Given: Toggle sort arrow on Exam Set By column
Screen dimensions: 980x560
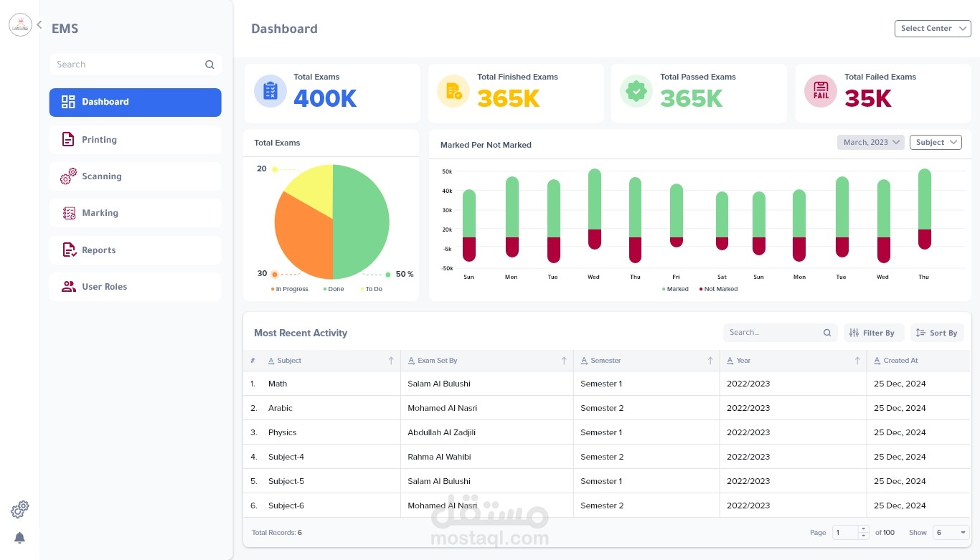Looking at the screenshot, I should pyautogui.click(x=564, y=361).
